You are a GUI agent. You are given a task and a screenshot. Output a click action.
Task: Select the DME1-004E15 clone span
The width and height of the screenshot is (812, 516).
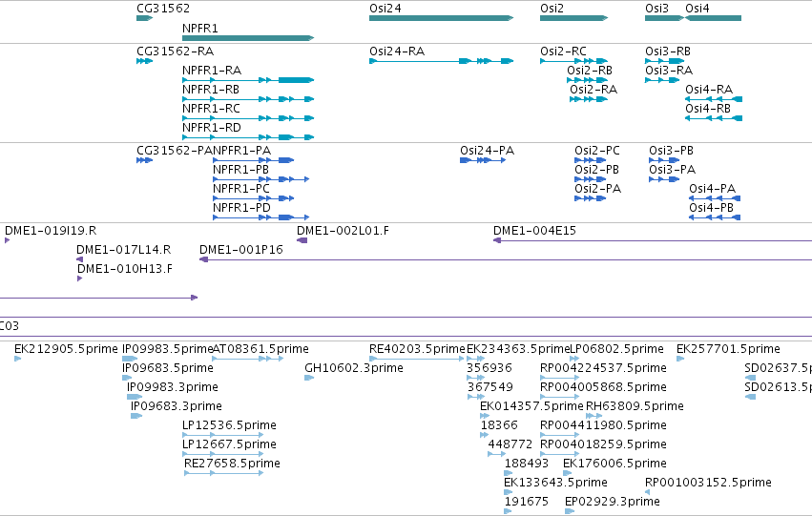653,240
